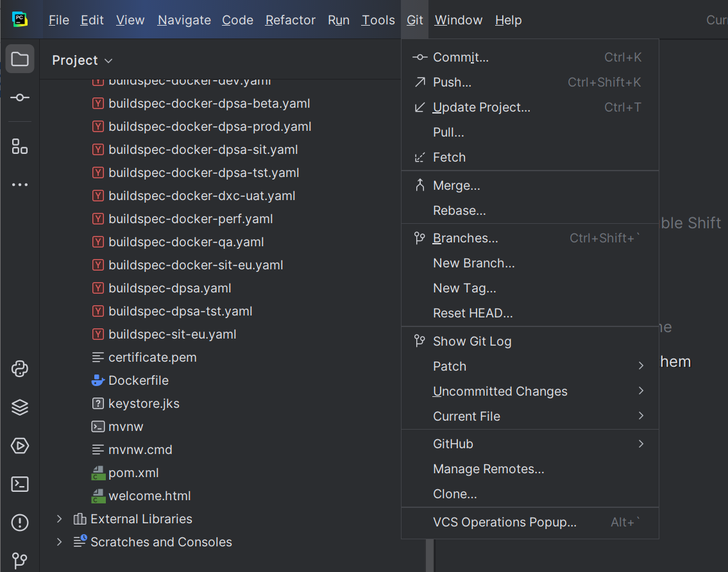
Task: Select Show Git Log menu entry
Action: (472, 341)
